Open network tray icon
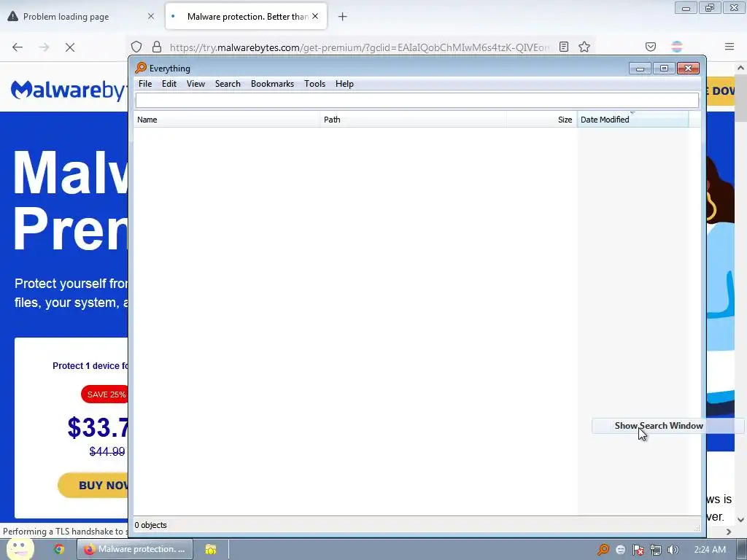 click(x=656, y=550)
